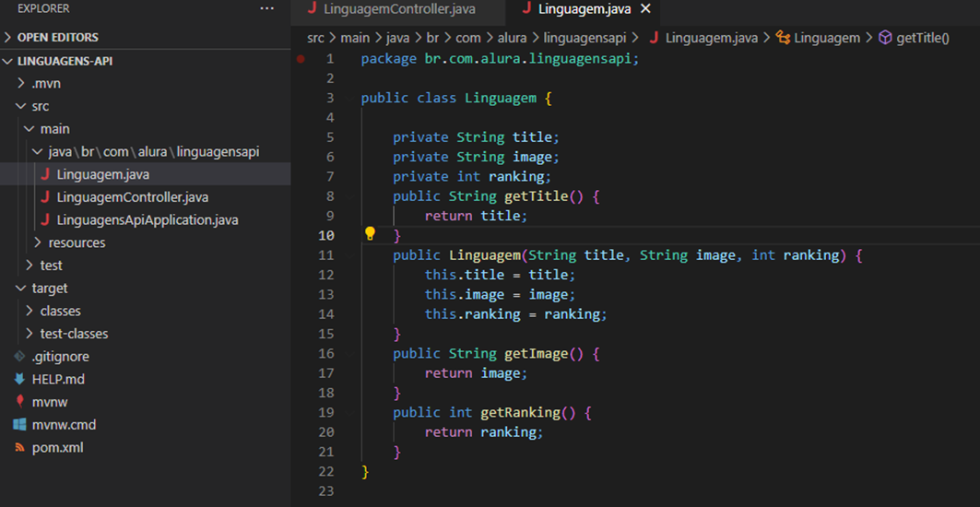The height and width of the screenshot is (507, 980).
Task: Click the alura breadcrumb segment
Action: pos(512,38)
